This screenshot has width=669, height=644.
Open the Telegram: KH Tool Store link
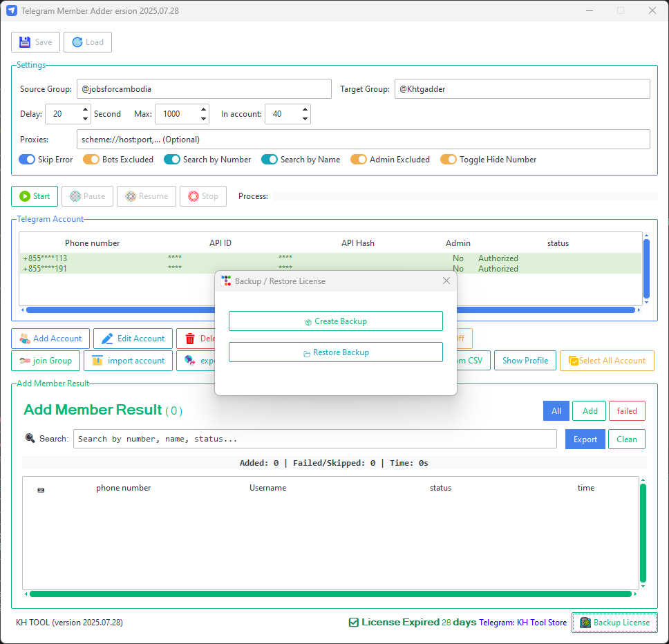[x=522, y=623]
